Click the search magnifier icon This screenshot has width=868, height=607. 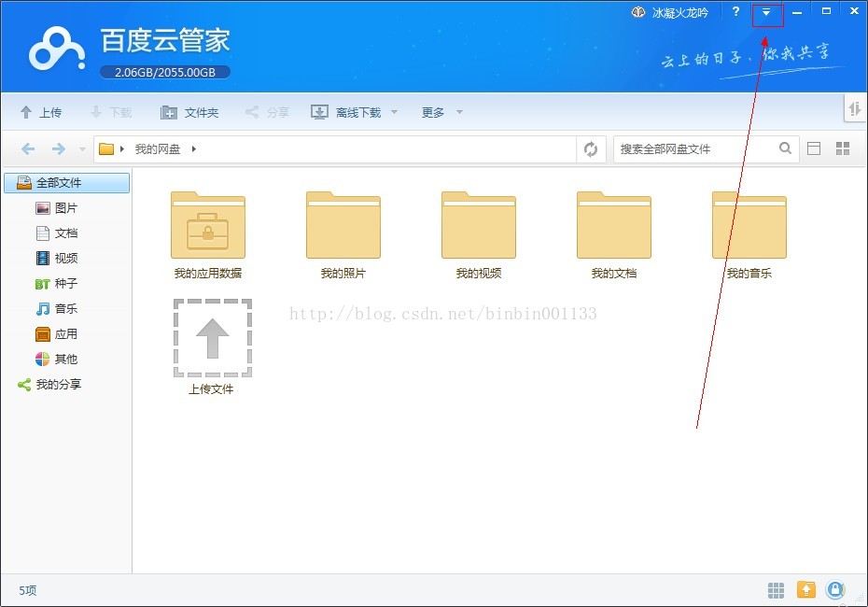tap(785, 148)
